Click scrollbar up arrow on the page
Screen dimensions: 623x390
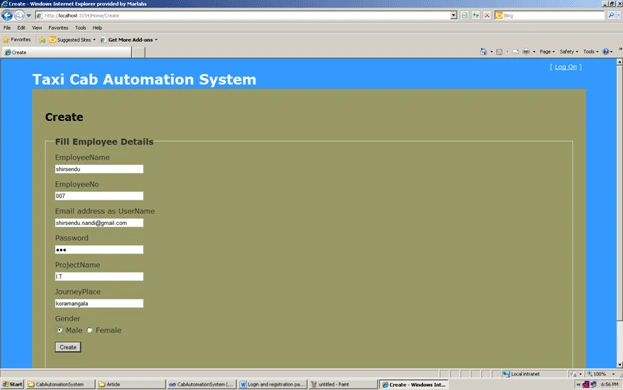(x=619, y=62)
